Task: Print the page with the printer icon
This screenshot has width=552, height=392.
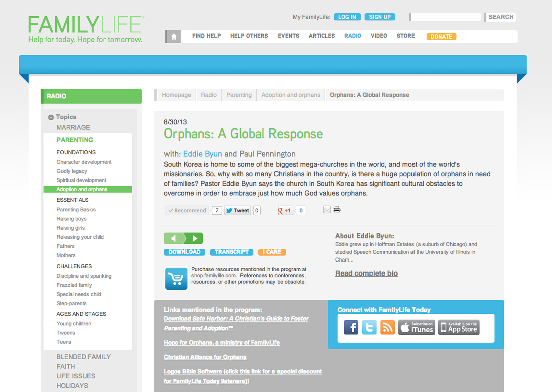Action: pyautogui.click(x=337, y=210)
